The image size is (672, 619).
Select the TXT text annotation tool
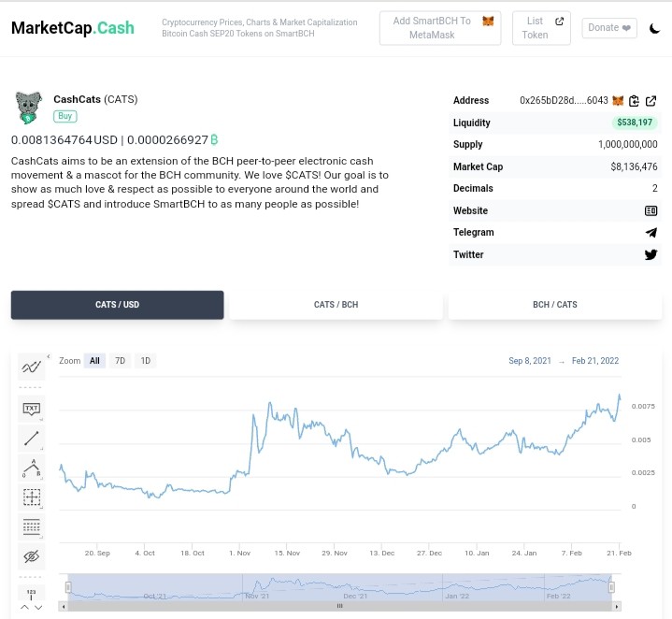(31, 409)
